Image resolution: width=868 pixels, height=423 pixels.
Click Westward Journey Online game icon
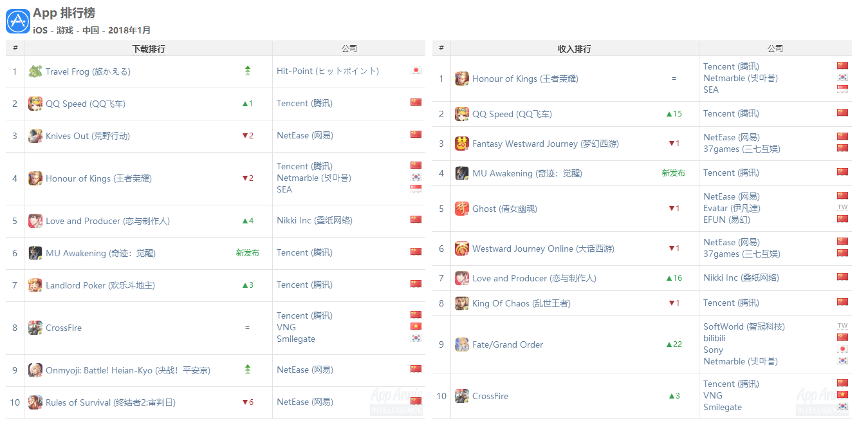coord(462,249)
